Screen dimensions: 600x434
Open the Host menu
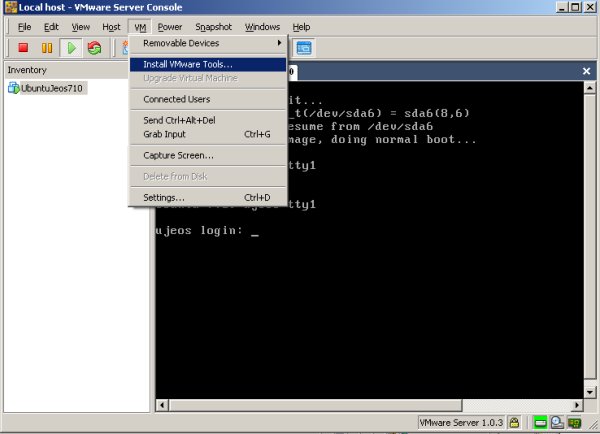pos(111,27)
